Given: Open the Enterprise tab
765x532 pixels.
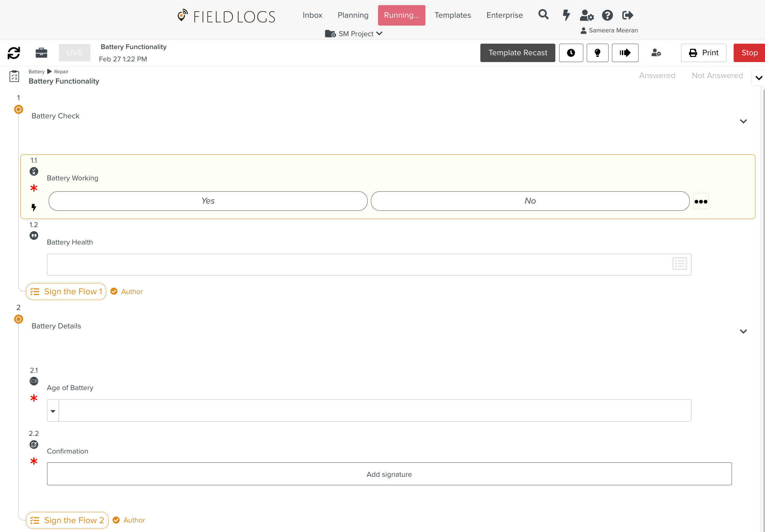Looking at the screenshot, I should (505, 15).
